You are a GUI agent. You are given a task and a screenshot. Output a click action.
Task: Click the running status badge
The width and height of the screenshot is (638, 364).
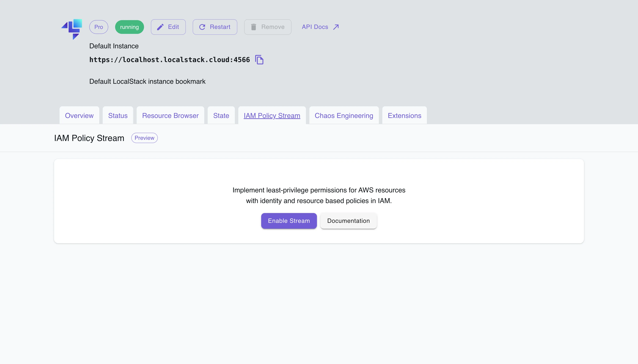(129, 27)
